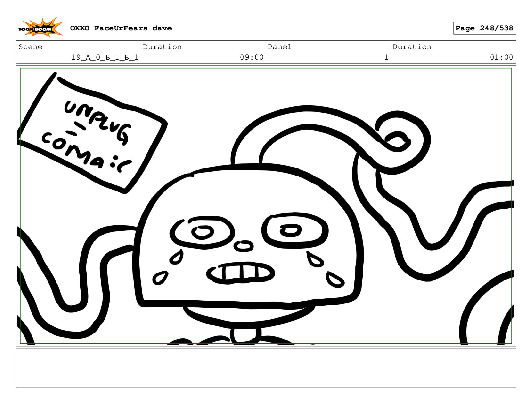The width and height of the screenshot is (532, 412).
Task: Click the 'Scene' header label
Action: coord(30,47)
